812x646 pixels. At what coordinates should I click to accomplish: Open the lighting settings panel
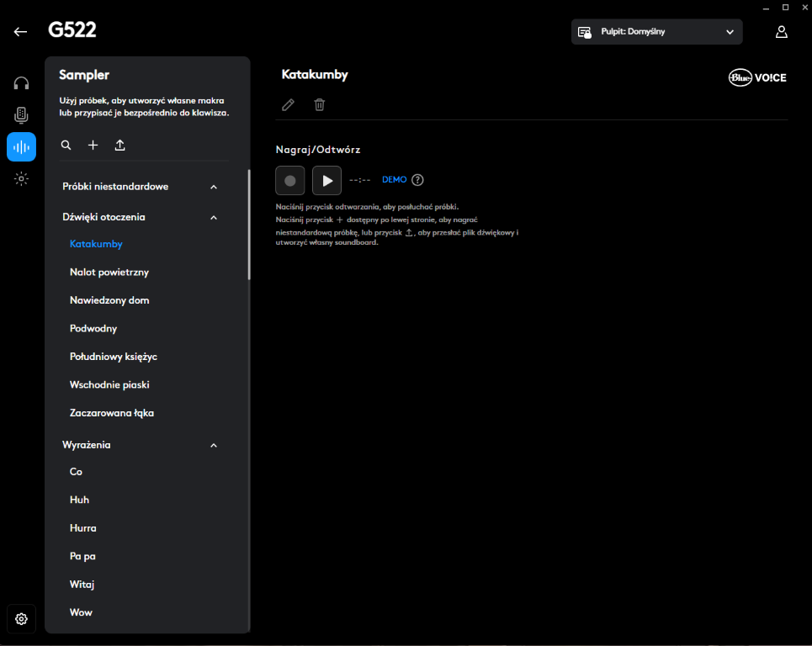(x=21, y=178)
